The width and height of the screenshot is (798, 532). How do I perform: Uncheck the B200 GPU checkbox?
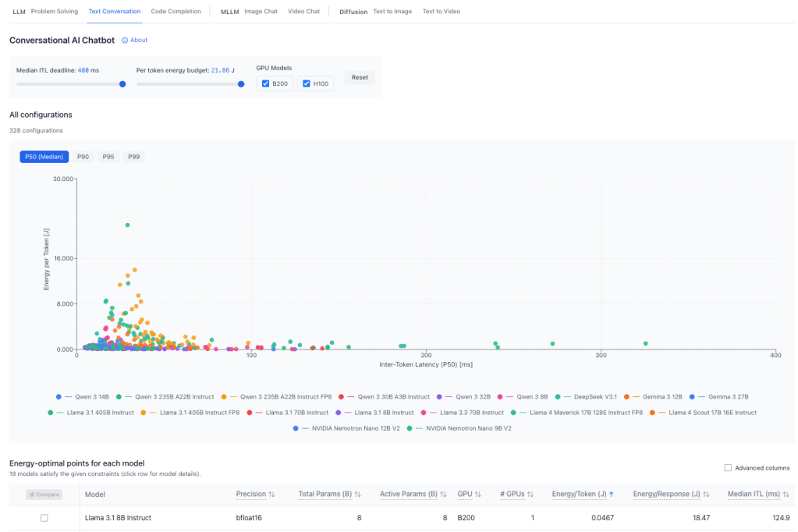coord(266,83)
